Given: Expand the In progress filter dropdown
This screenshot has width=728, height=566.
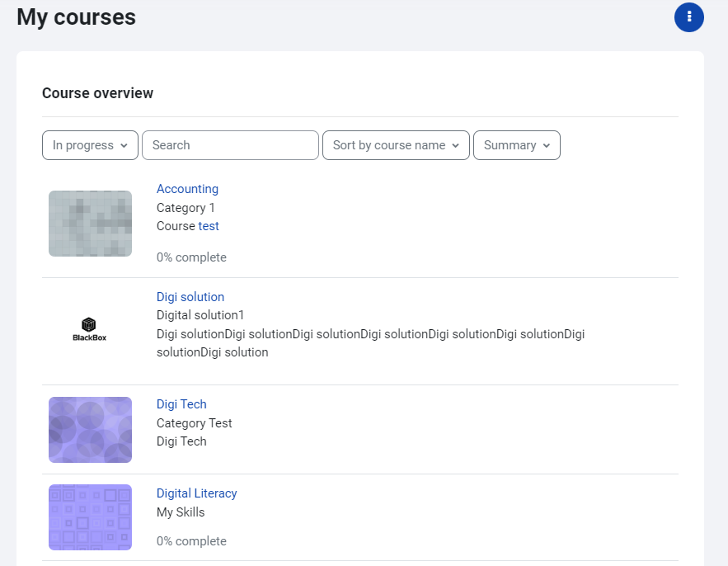Looking at the screenshot, I should 90,145.
